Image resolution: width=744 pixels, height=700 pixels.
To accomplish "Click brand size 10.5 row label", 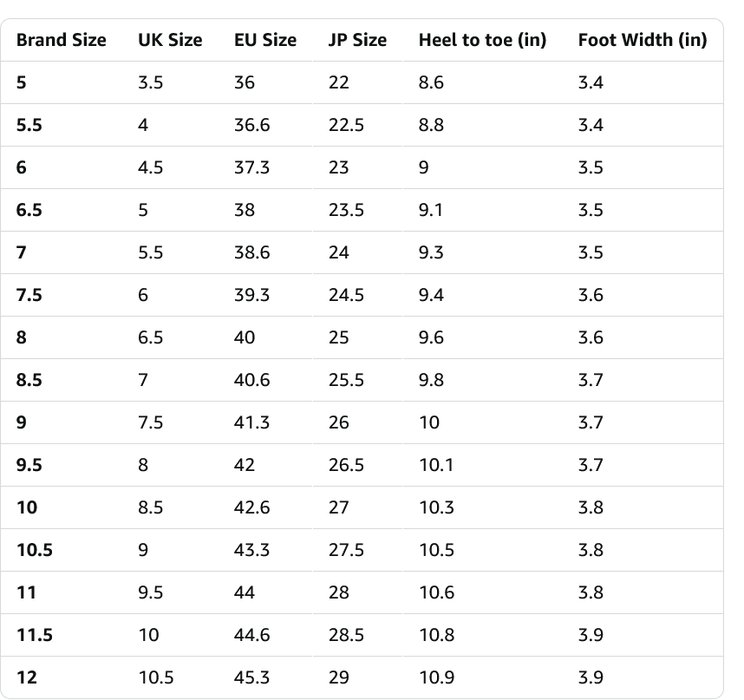I will click(x=35, y=550).
